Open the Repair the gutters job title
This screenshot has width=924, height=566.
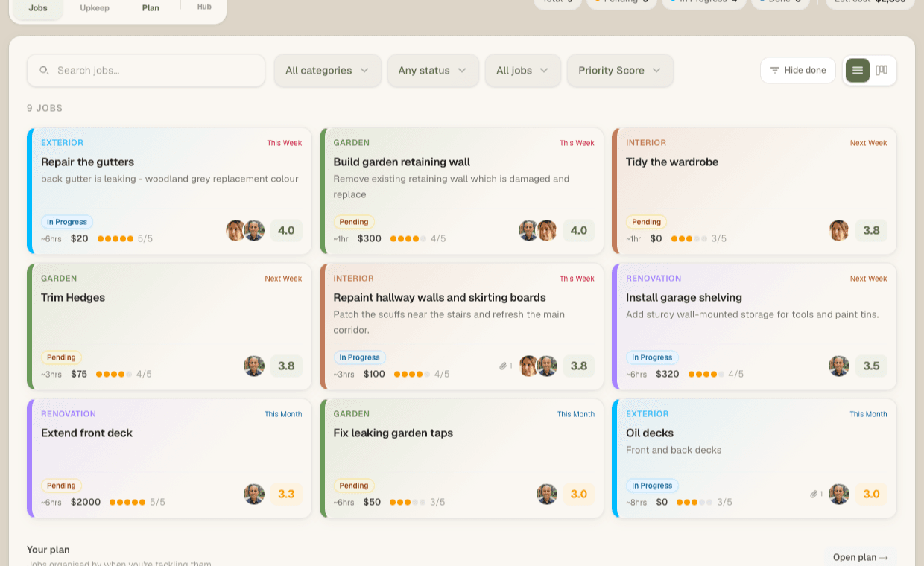pyautogui.click(x=88, y=162)
